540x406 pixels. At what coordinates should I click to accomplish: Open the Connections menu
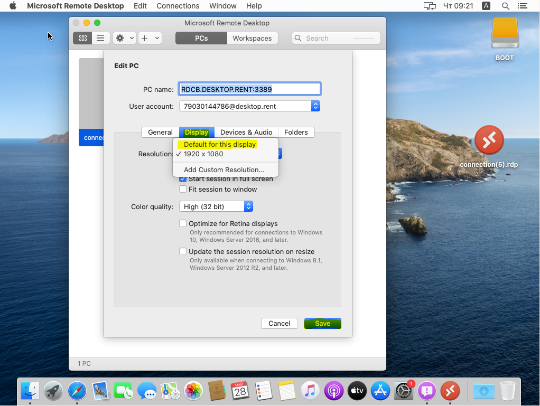tap(178, 6)
